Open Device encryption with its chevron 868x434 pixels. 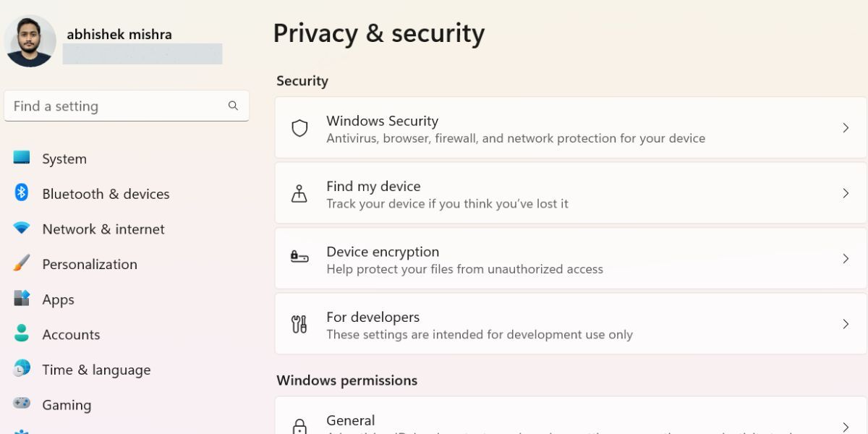845,258
